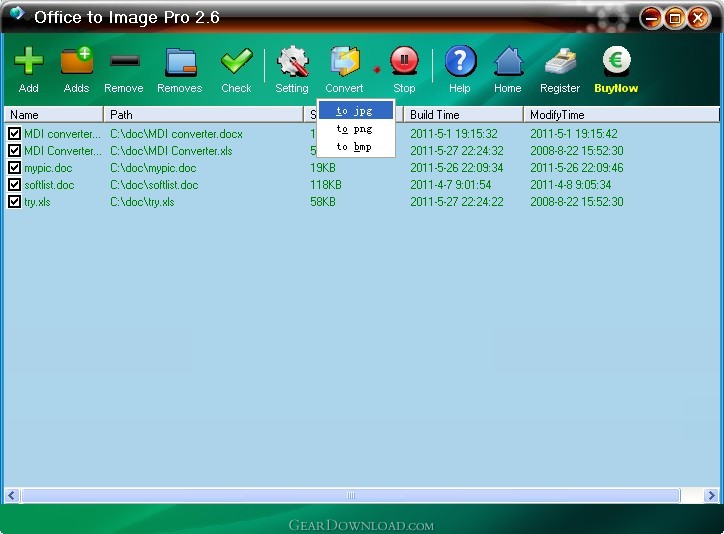This screenshot has height=534, width=724.
Task: Click modify time 2011-4-8 9:05:34
Action: [x=571, y=185]
